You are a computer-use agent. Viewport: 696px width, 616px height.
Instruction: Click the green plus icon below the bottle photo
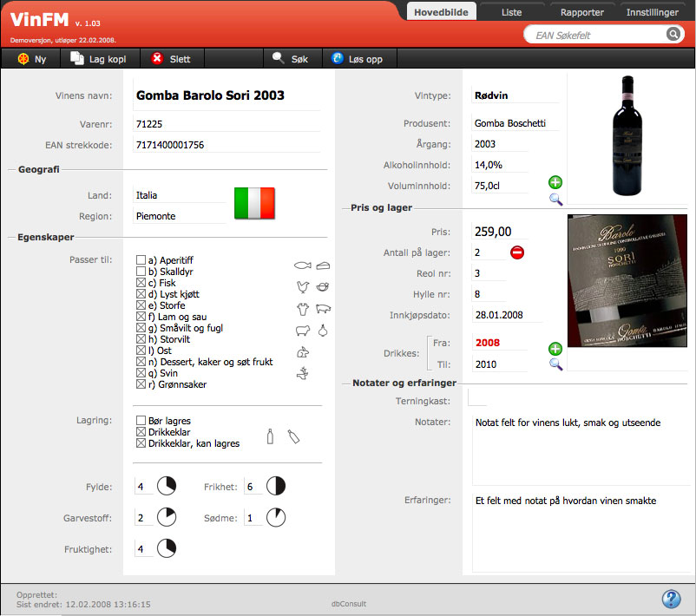coord(555,182)
